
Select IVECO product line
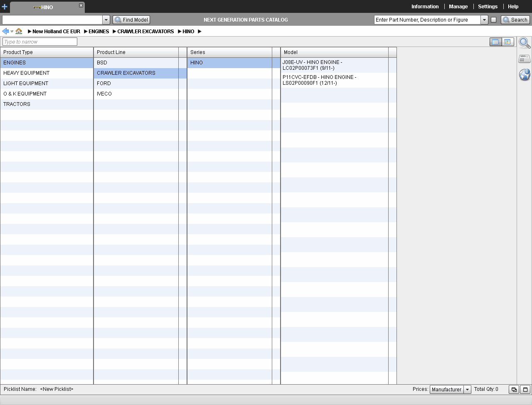point(140,94)
